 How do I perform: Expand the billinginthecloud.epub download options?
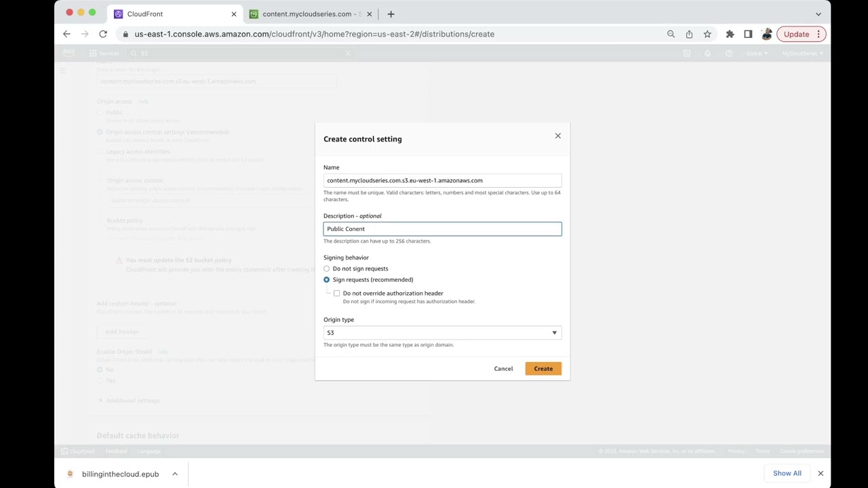pyautogui.click(x=175, y=474)
